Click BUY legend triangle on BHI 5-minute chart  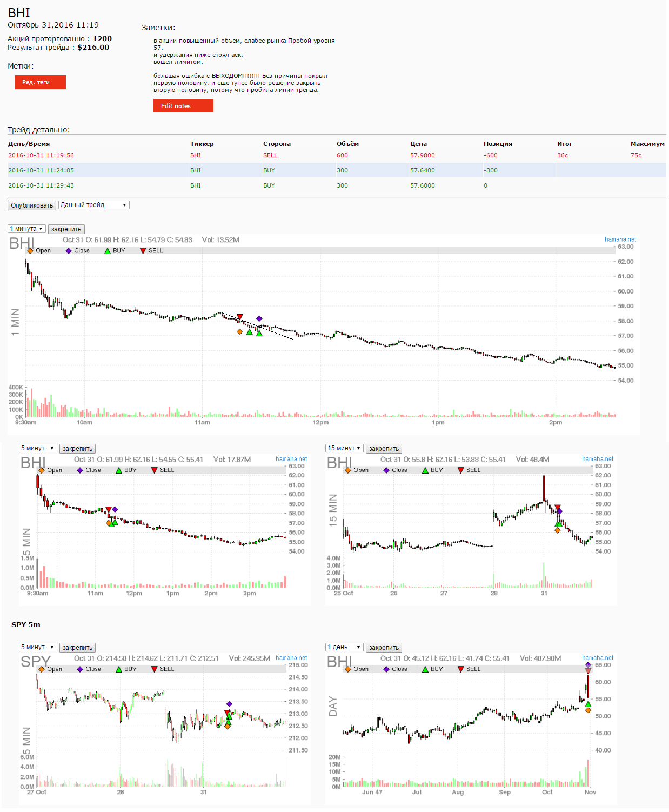(x=119, y=470)
